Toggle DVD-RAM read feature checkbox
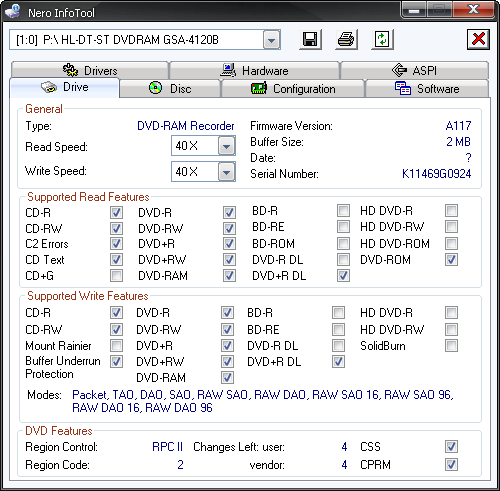Viewport: 500px width, 491px height. click(229, 276)
